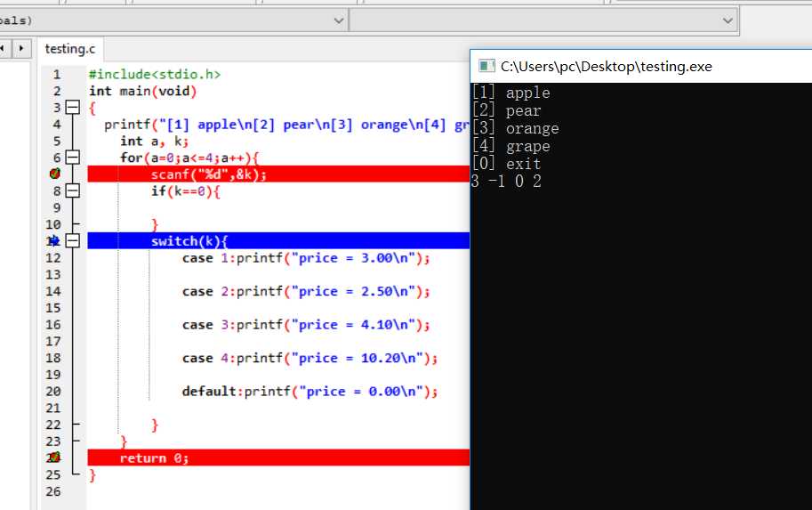The image size is (812, 510).
Task: Toggle the breakpoint on the scanf line
Action: coord(54,174)
